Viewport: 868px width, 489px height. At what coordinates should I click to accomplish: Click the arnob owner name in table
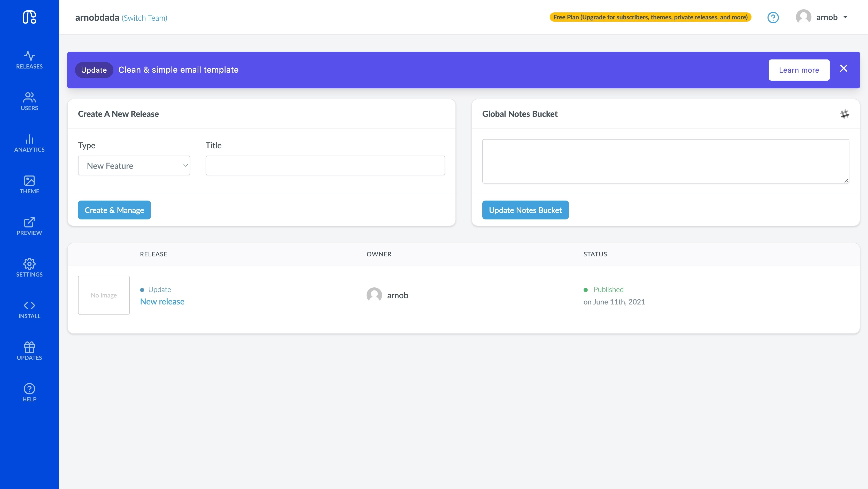click(x=398, y=295)
